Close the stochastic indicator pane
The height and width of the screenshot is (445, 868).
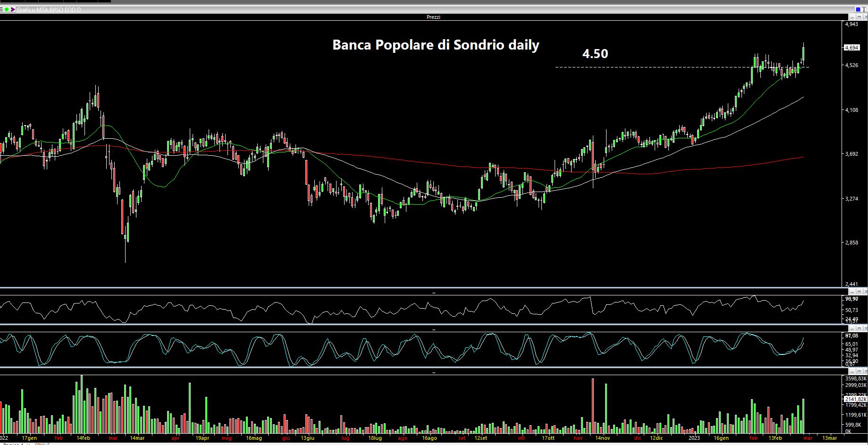point(865,329)
